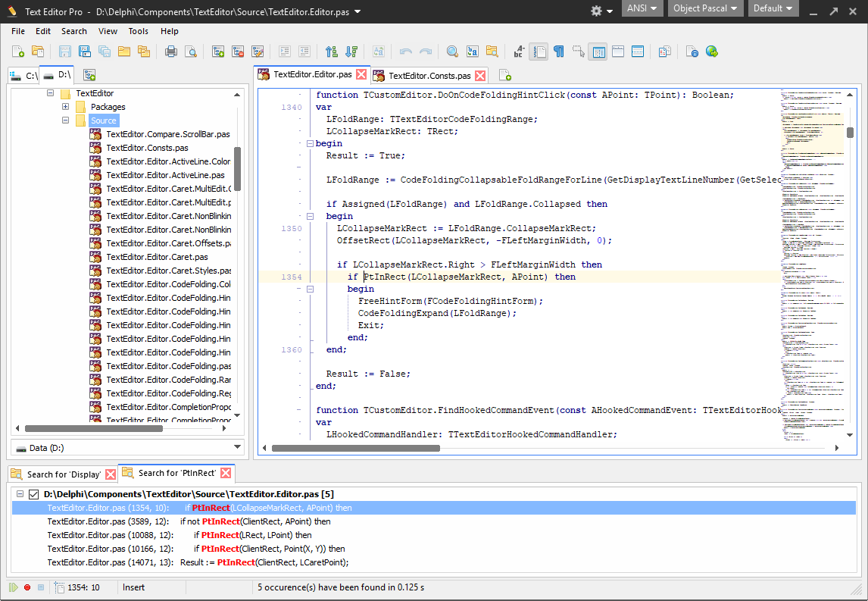Image resolution: width=868 pixels, height=601 pixels.
Task: Open the Tools menu
Action: (139, 31)
